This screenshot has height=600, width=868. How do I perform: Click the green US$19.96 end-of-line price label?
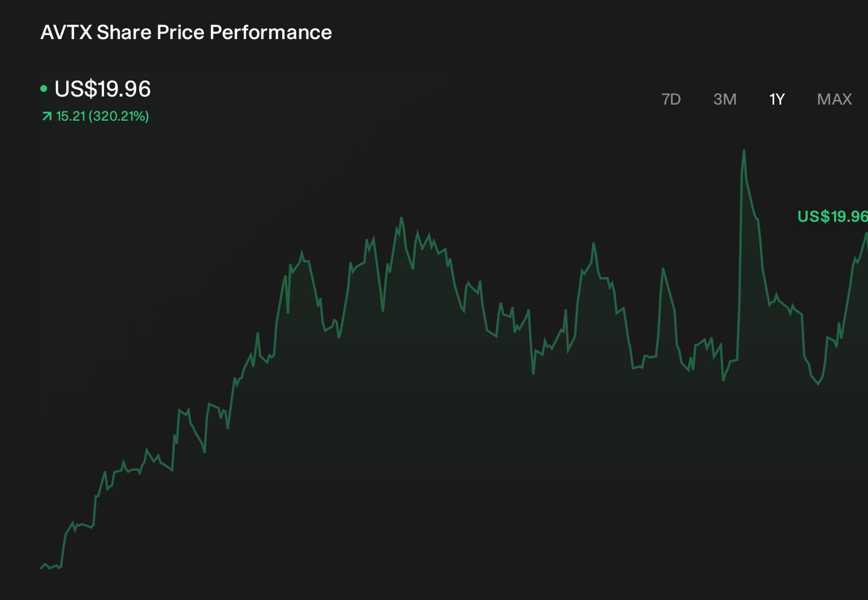(832, 216)
